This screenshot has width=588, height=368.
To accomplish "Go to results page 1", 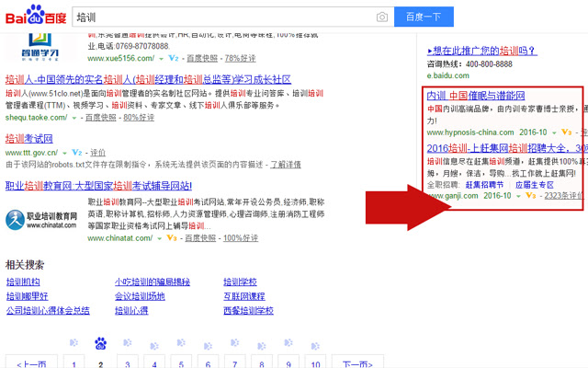I will 73,362.
